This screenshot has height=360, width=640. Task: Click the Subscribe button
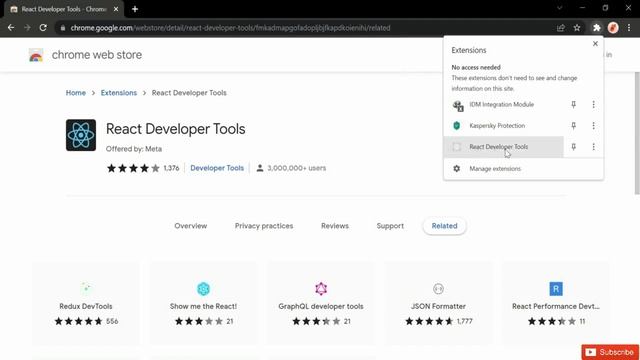pyautogui.click(x=610, y=352)
